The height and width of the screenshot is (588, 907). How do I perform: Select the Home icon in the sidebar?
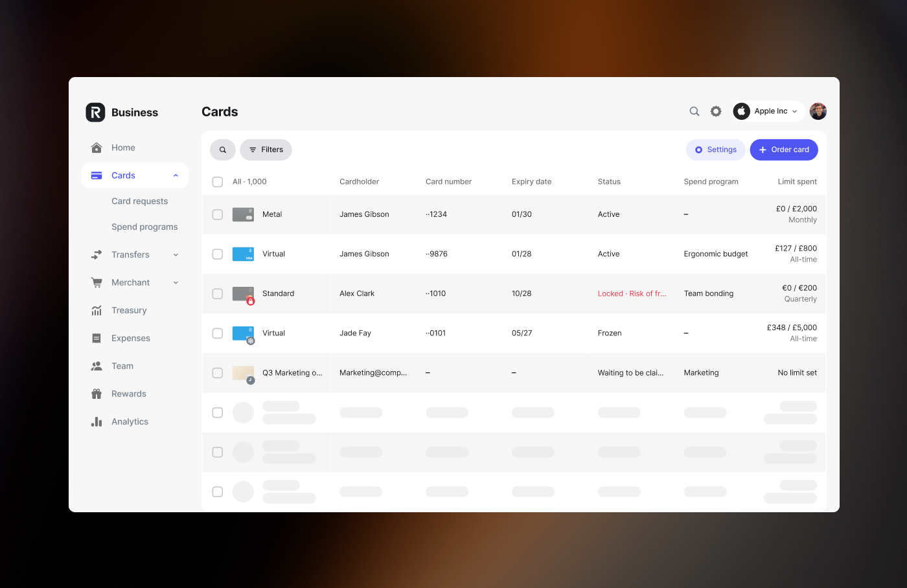(x=96, y=148)
